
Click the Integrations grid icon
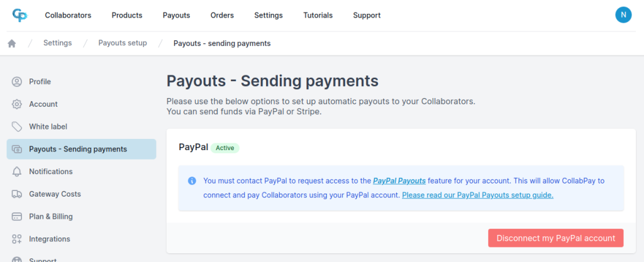click(17, 239)
